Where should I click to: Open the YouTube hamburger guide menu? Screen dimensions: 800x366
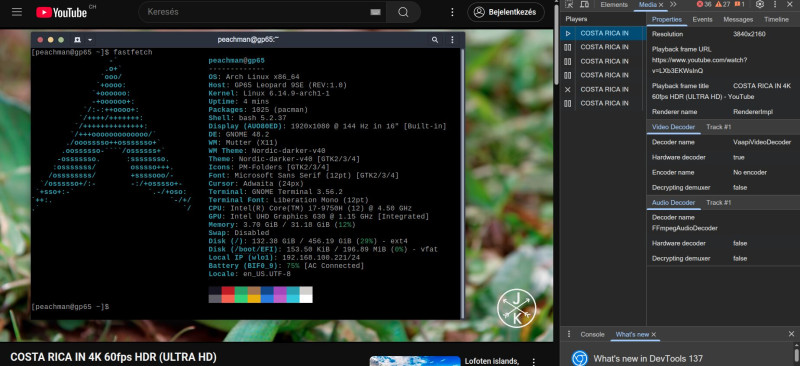[17, 12]
